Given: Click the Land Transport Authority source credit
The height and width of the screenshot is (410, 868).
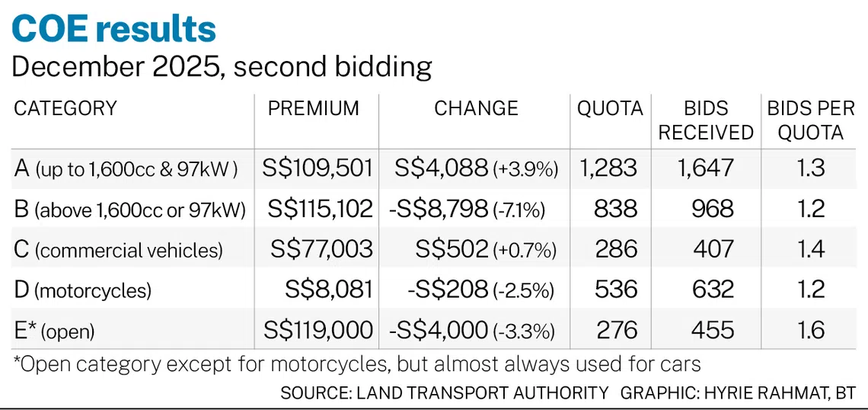Looking at the screenshot, I should (445, 392).
